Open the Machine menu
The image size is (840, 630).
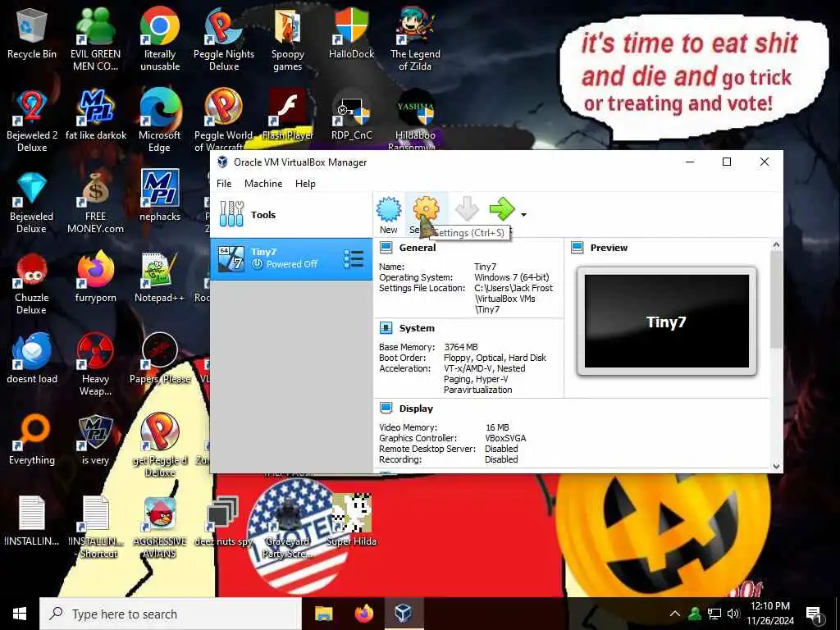tap(263, 183)
